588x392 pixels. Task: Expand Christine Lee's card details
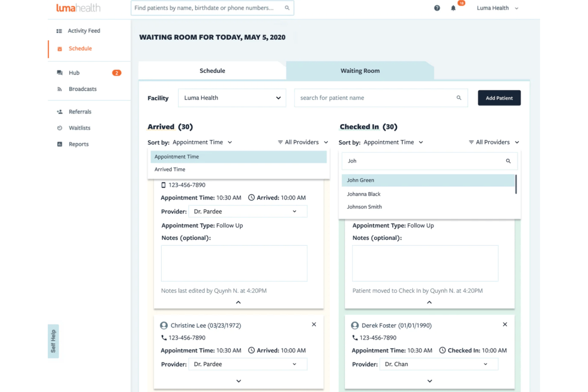click(x=238, y=381)
